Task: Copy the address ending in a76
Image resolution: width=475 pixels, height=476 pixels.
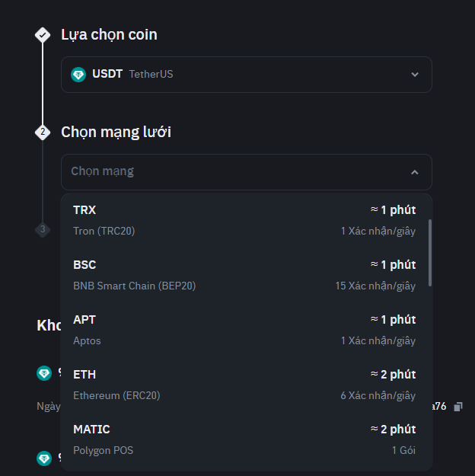Action: click(458, 407)
